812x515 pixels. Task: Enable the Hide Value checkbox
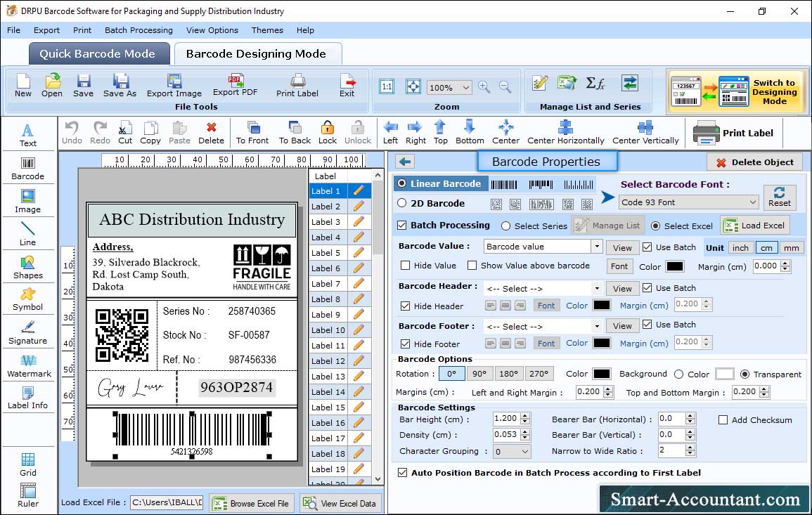tap(406, 266)
